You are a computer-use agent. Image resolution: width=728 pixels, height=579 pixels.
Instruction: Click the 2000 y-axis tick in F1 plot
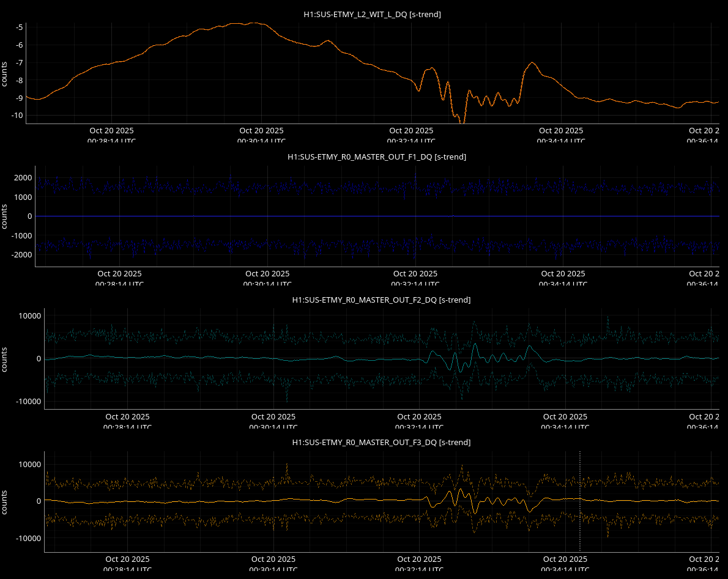[23, 178]
